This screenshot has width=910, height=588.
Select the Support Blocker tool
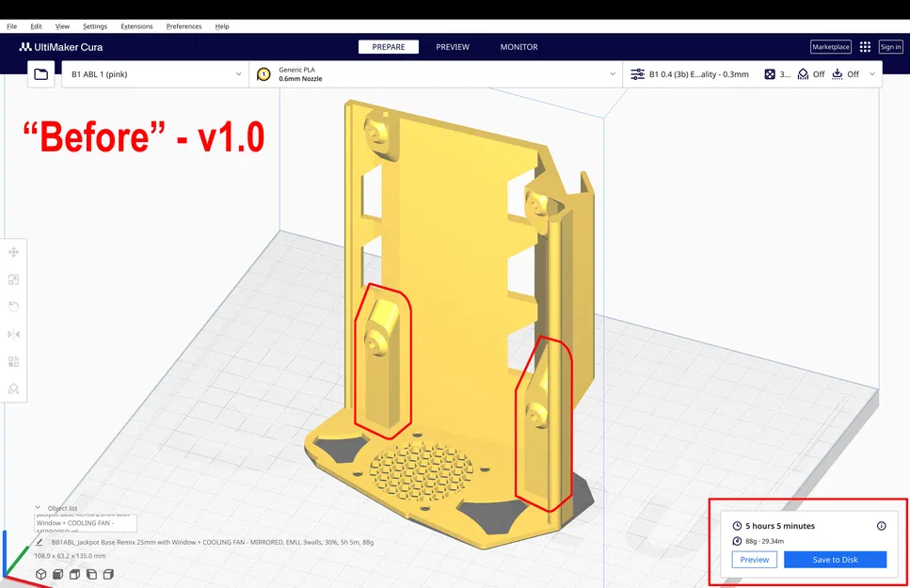tap(13, 389)
